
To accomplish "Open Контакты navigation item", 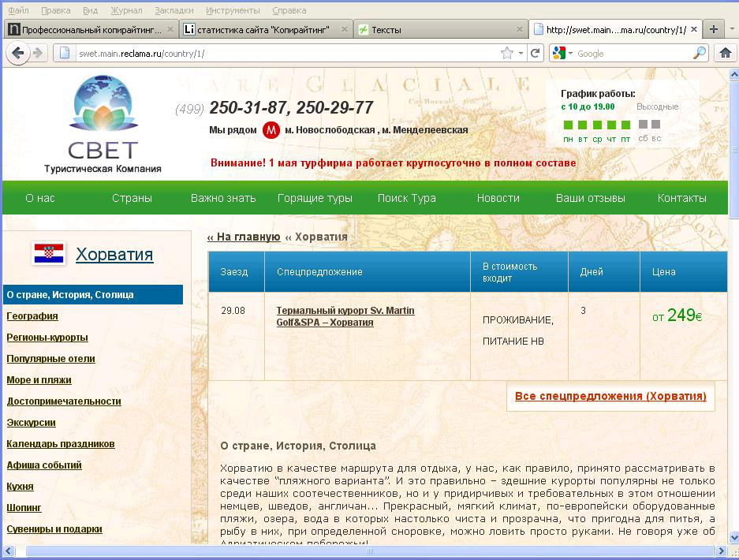I will 682,198.
